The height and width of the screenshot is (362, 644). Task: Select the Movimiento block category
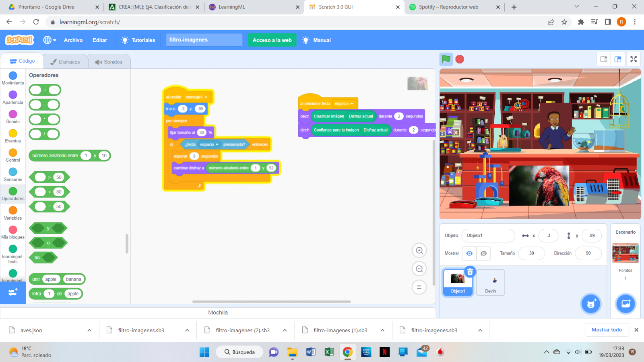click(x=13, y=78)
